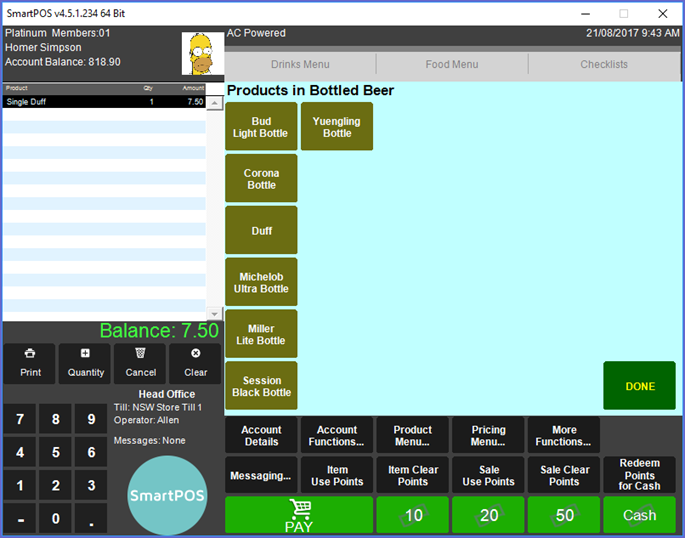Close the SmartPOS window

[x=663, y=14]
